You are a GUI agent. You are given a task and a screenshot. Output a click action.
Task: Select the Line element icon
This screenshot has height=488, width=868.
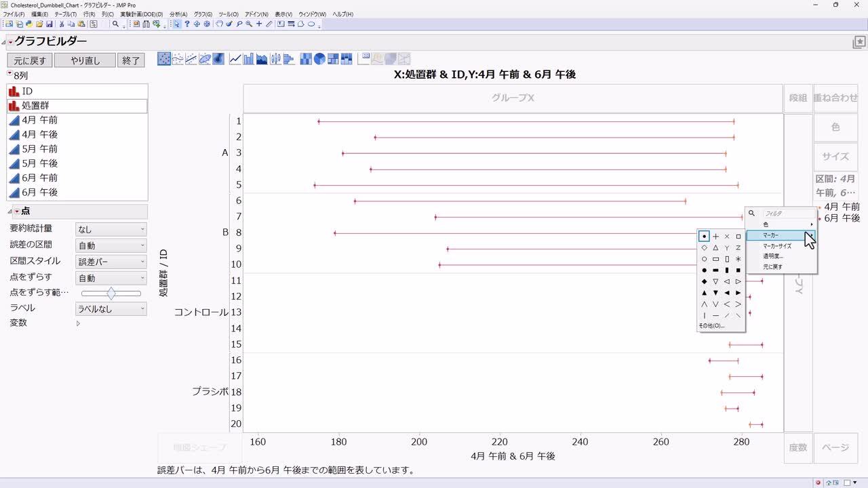(235, 59)
